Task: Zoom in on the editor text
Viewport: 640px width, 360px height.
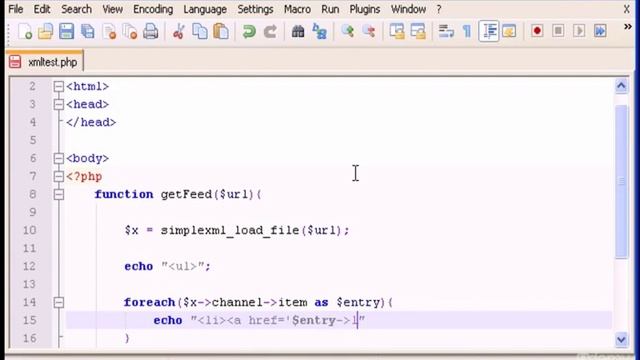Action: [x=348, y=31]
